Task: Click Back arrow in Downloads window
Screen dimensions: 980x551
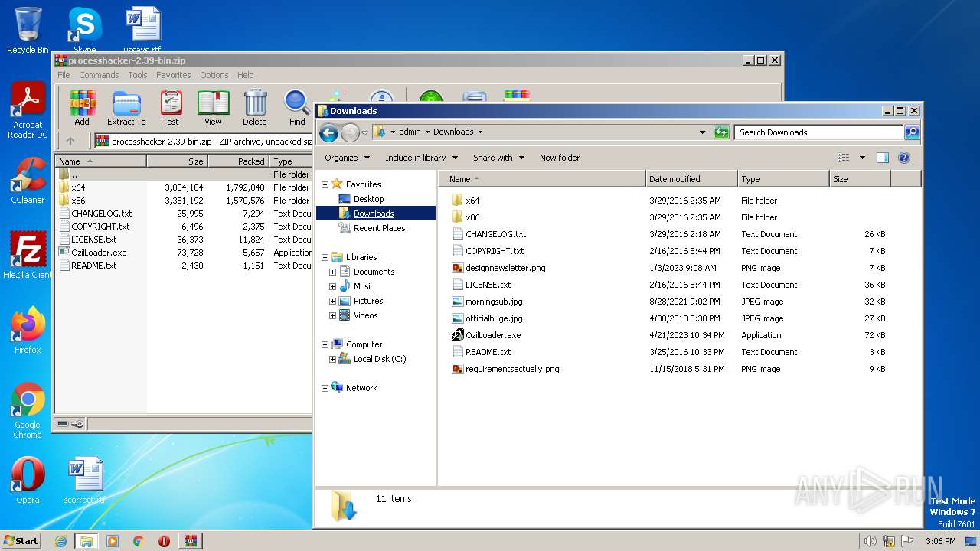Action: click(328, 132)
